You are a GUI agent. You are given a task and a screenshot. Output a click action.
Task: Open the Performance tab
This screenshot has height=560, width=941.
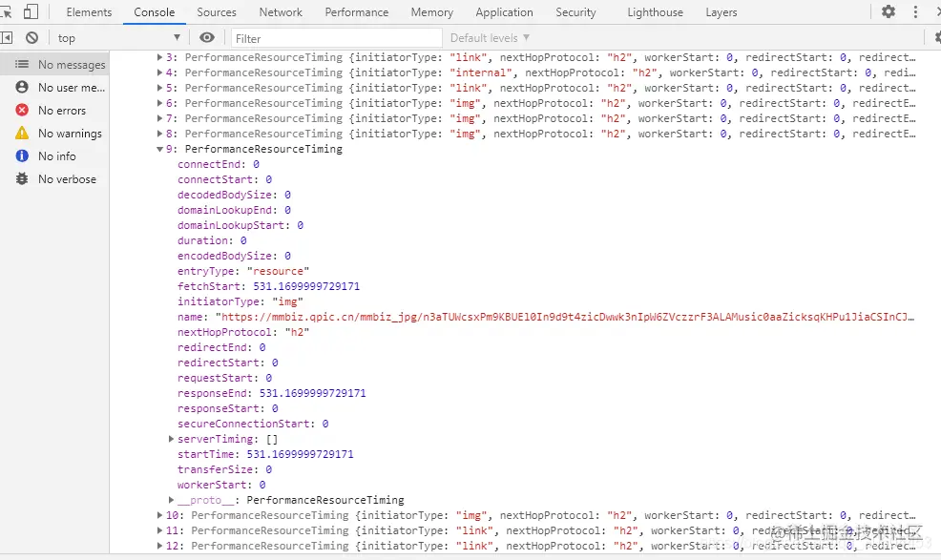click(357, 12)
